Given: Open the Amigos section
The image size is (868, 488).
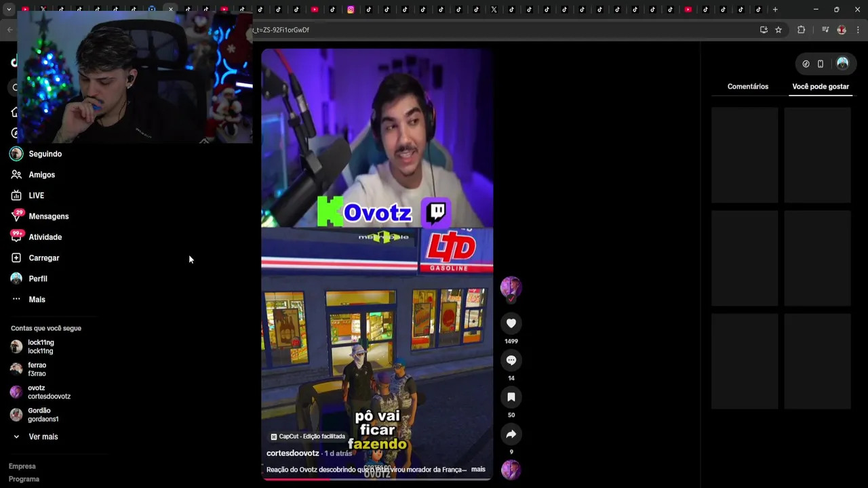Looking at the screenshot, I should (x=33, y=175).
